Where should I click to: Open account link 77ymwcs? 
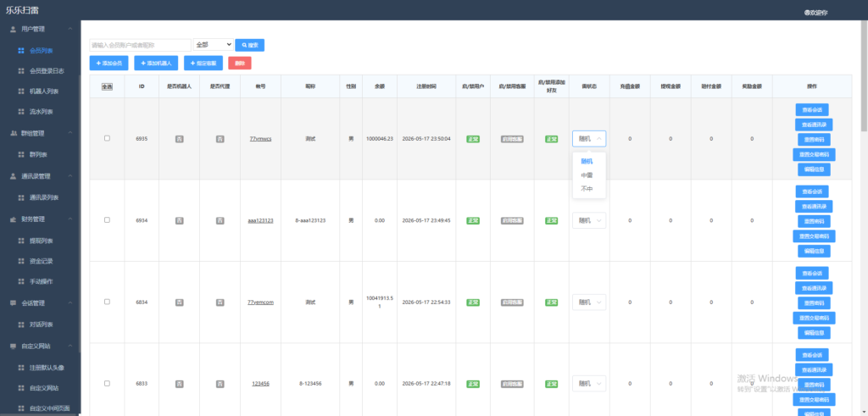(x=260, y=139)
